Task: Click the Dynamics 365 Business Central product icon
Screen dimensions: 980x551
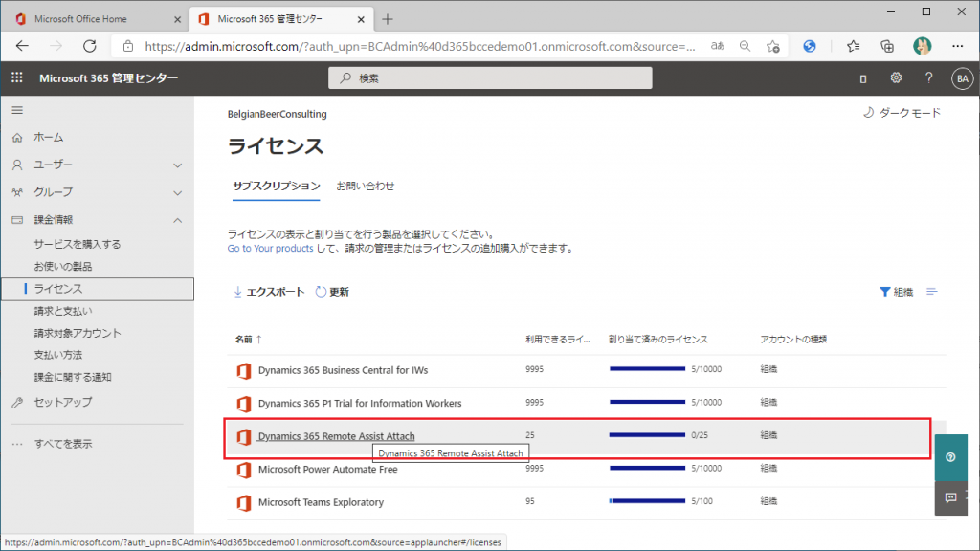Action: [x=244, y=370]
